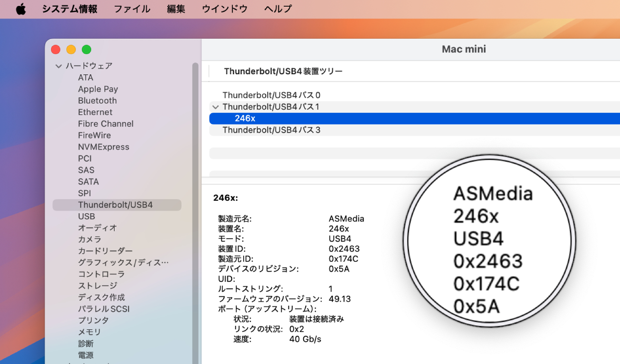620x364 pixels.
Task: Select the highlighted 246x device row
Action: [414, 119]
